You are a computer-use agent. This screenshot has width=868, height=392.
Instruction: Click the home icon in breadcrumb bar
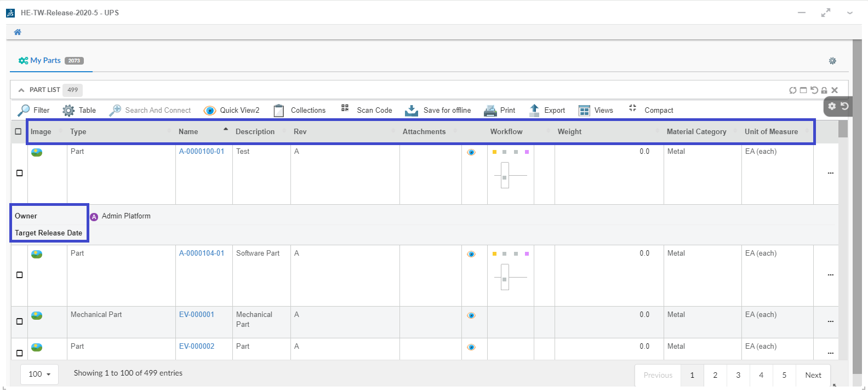coord(18,32)
